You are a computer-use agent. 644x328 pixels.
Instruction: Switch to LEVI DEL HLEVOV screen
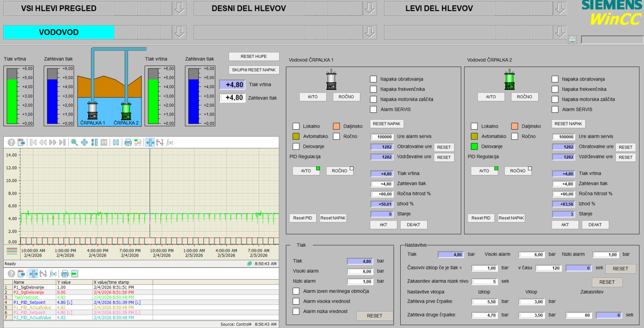pyautogui.click(x=439, y=8)
